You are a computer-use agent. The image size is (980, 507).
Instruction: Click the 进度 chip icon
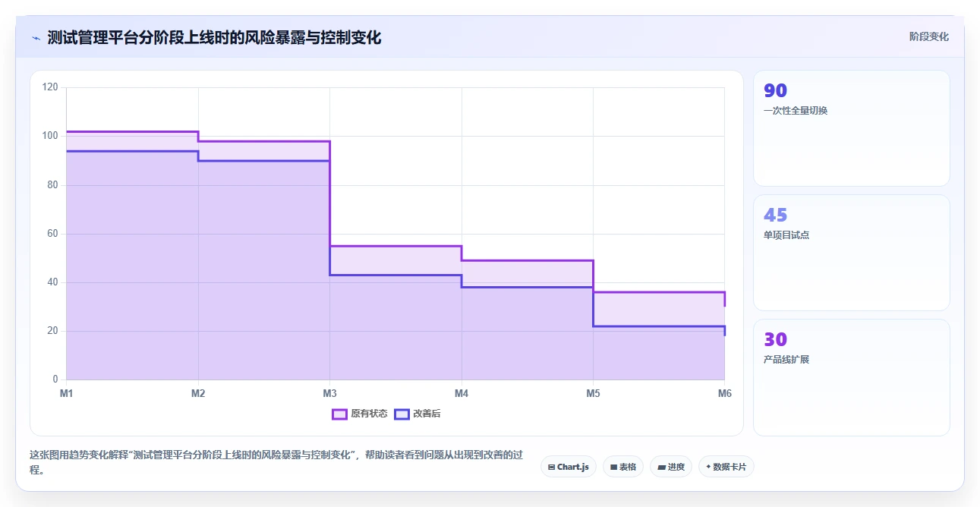[661, 467]
